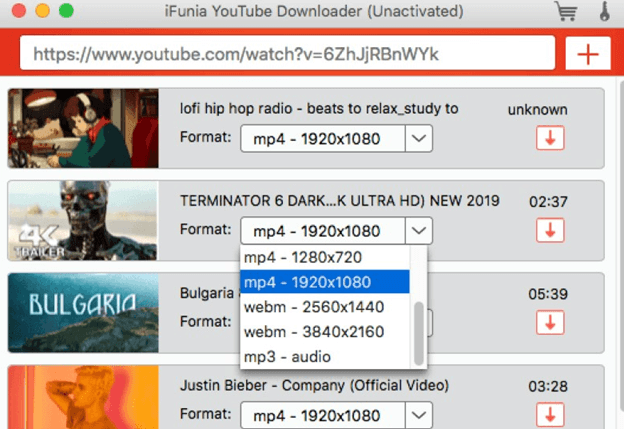The width and height of the screenshot is (624, 429).
Task: Download the Bulgaria video
Action: click(x=550, y=323)
